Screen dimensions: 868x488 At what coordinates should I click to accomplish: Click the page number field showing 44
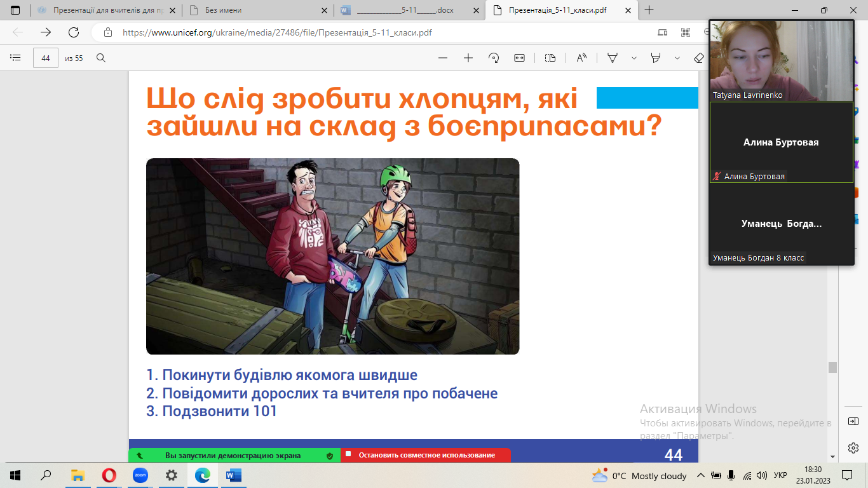pos(46,58)
